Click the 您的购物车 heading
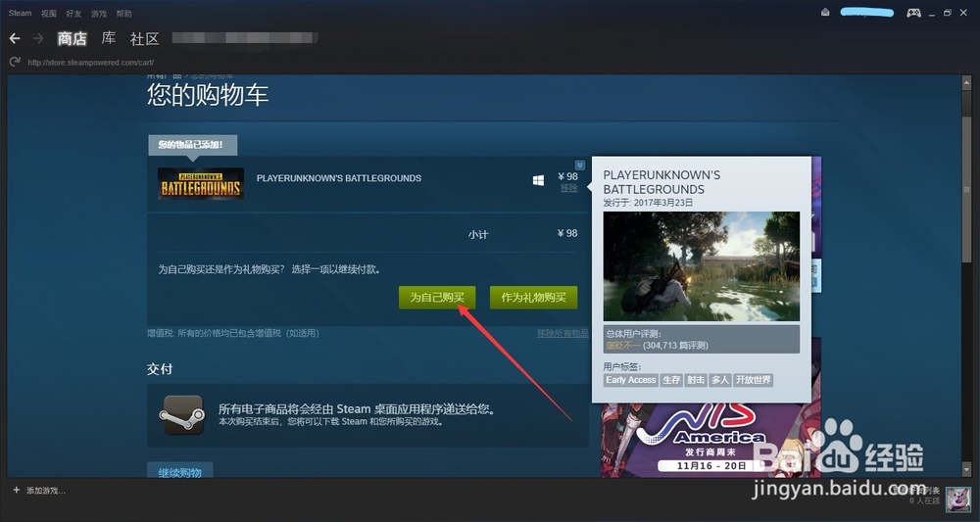This screenshot has width=980, height=522. tap(208, 95)
